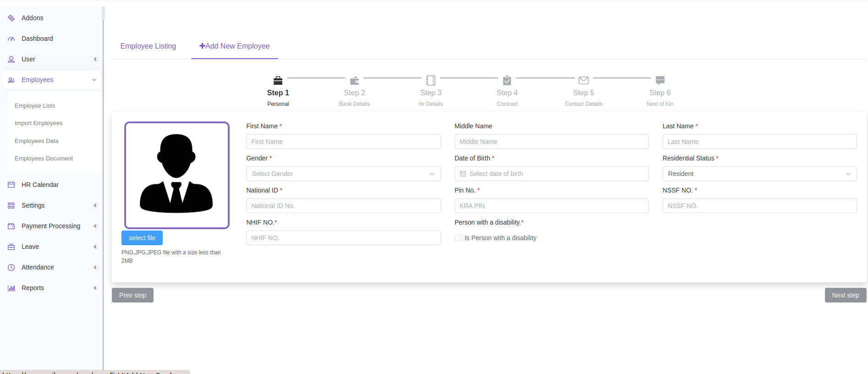
Task: Click the Reports bar chart icon
Action: pos(11,288)
